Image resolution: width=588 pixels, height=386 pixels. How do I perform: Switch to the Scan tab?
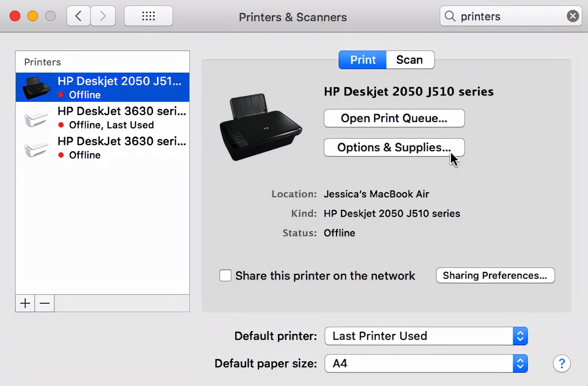point(409,60)
